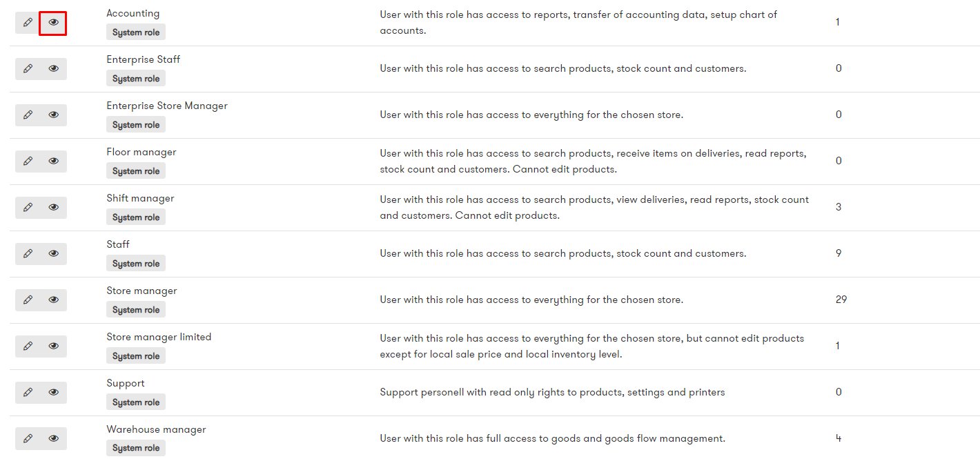Click the Store manager limited description text

[x=592, y=346]
